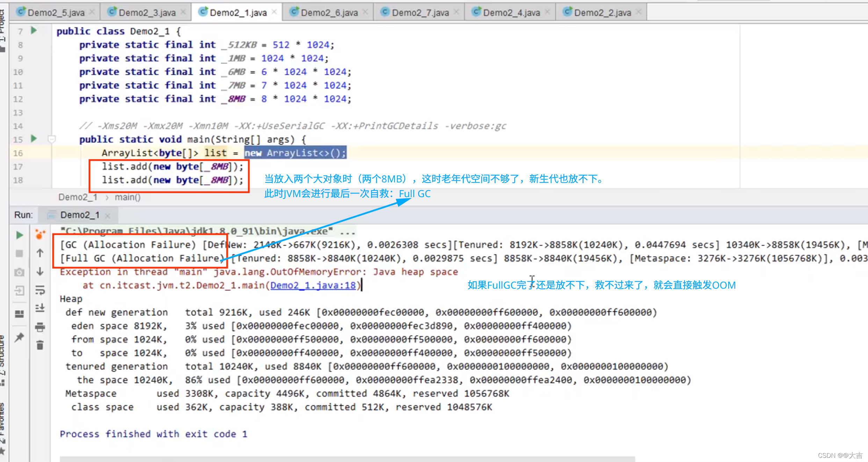The width and height of the screenshot is (868, 462).
Task: Click the 'from space 1024K' line
Action: click(x=321, y=340)
